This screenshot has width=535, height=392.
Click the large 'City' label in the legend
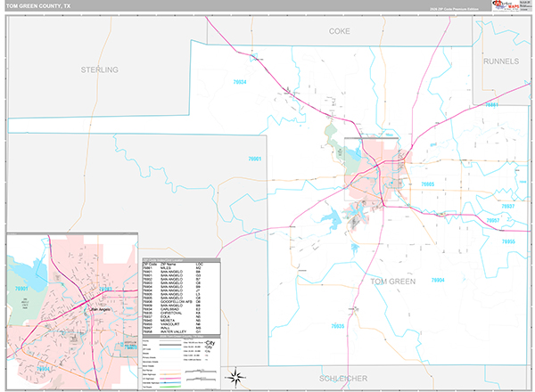pos(210,343)
